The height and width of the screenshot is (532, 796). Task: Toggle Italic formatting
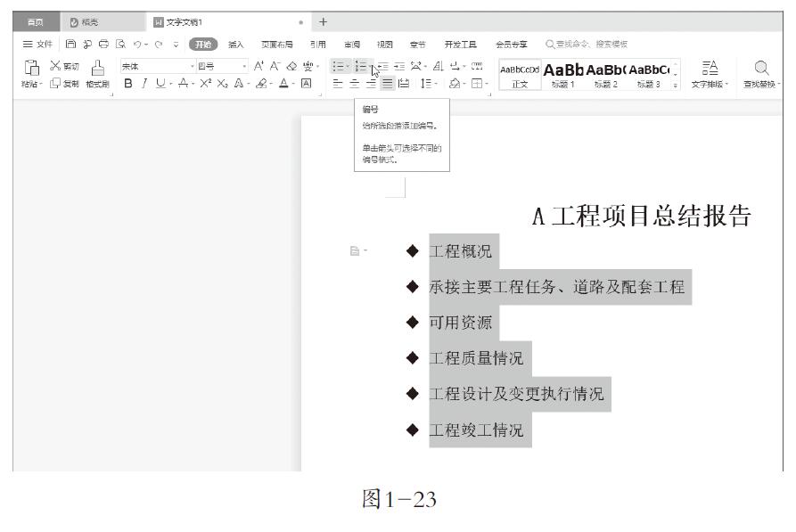(143, 84)
